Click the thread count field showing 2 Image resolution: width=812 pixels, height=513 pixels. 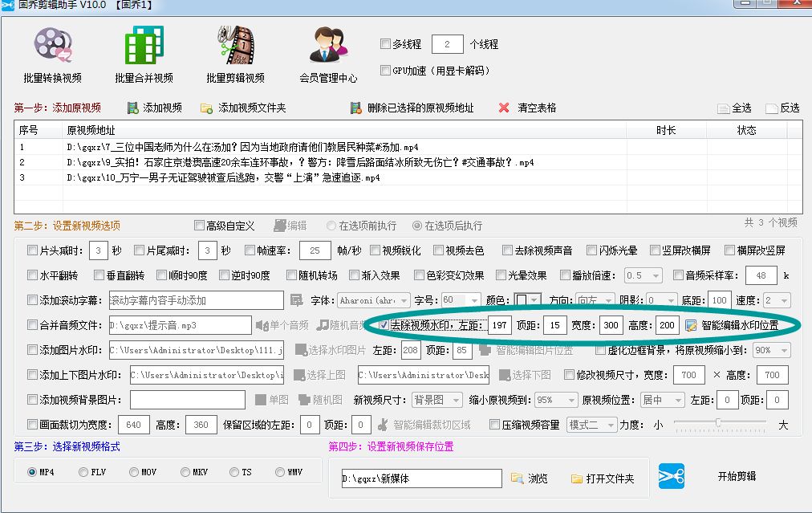point(448,44)
